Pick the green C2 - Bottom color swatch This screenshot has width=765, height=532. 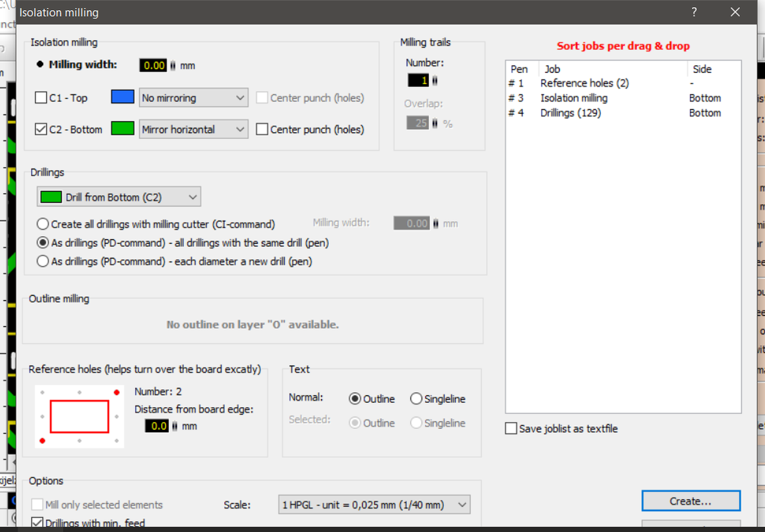(123, 129)
